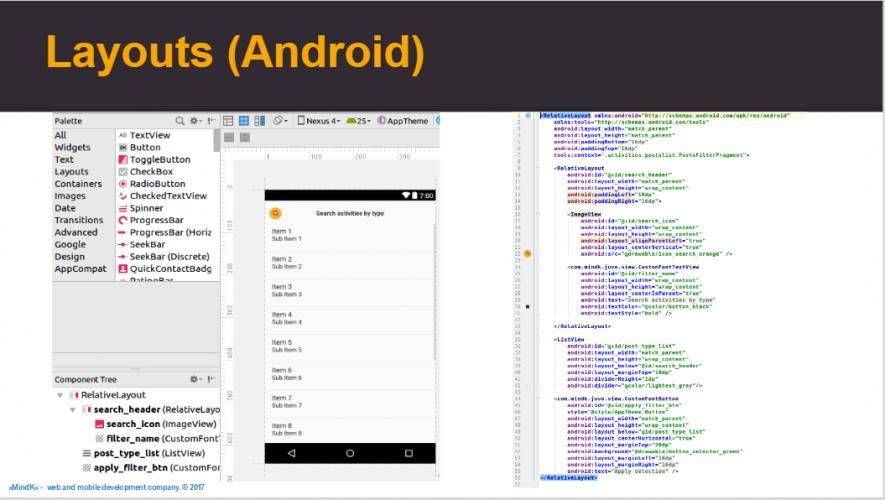Open the Component Tree settings gear
The width and height of the screenshot is (885, 500).
pos(195,380)
